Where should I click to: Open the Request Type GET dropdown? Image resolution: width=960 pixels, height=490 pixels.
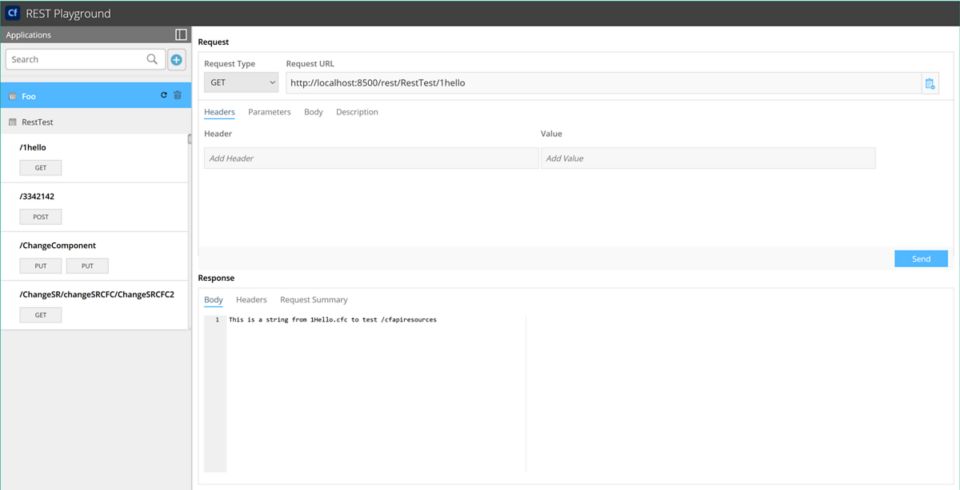(x=241, y=83)
